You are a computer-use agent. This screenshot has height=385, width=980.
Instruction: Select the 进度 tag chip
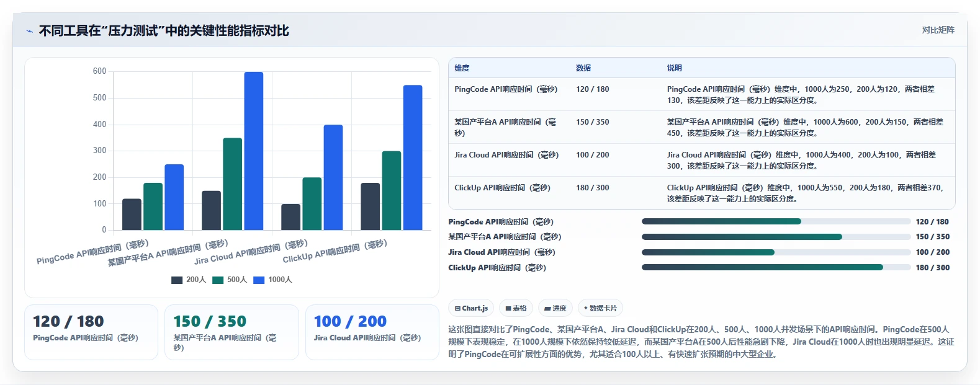pos(555,308)
